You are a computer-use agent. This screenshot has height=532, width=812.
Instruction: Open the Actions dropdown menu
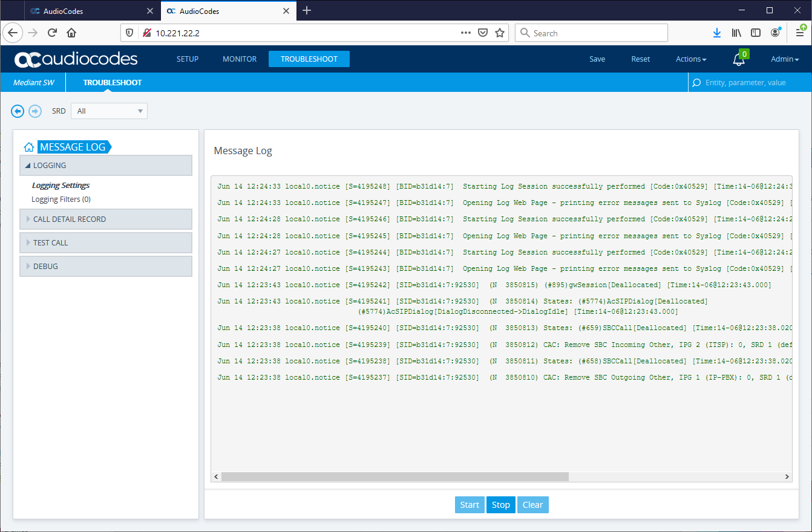691,59
